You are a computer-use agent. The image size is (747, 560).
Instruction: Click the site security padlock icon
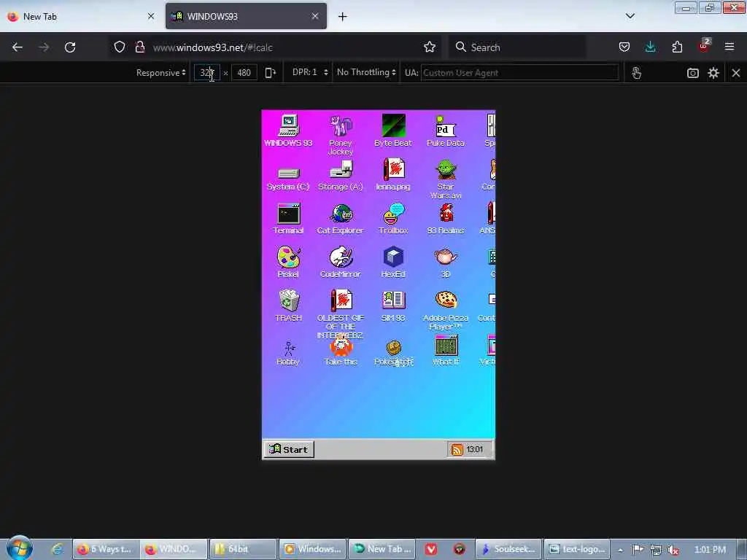pos(140,47)
